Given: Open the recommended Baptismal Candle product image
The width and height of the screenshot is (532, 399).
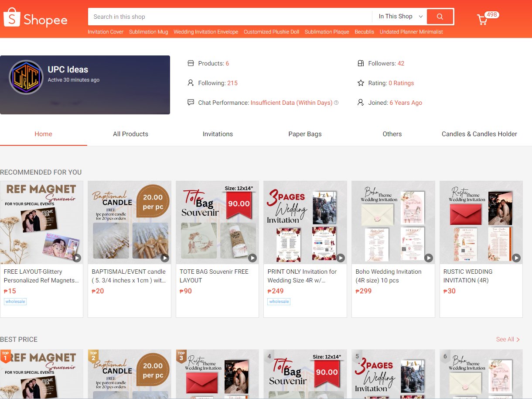Looking at the screenshot, I should [130, 222].
